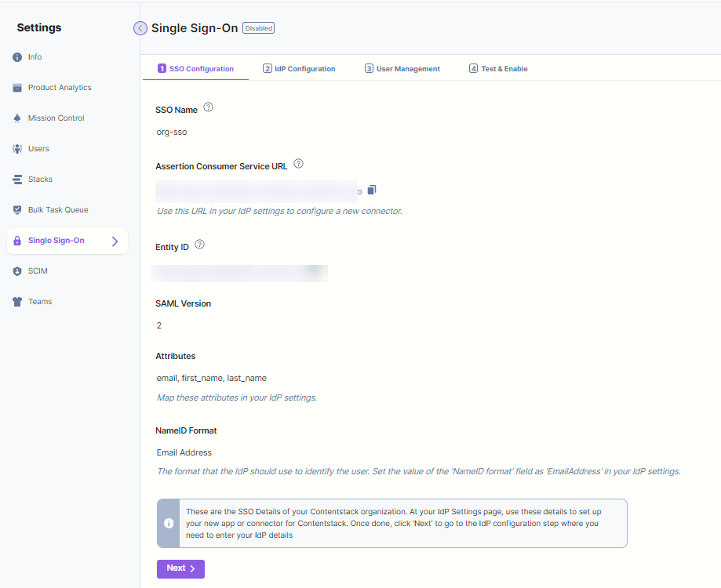Click the Mission Control rocket icon
This screenshot has width=721, height=588.
tap(17, 118)
